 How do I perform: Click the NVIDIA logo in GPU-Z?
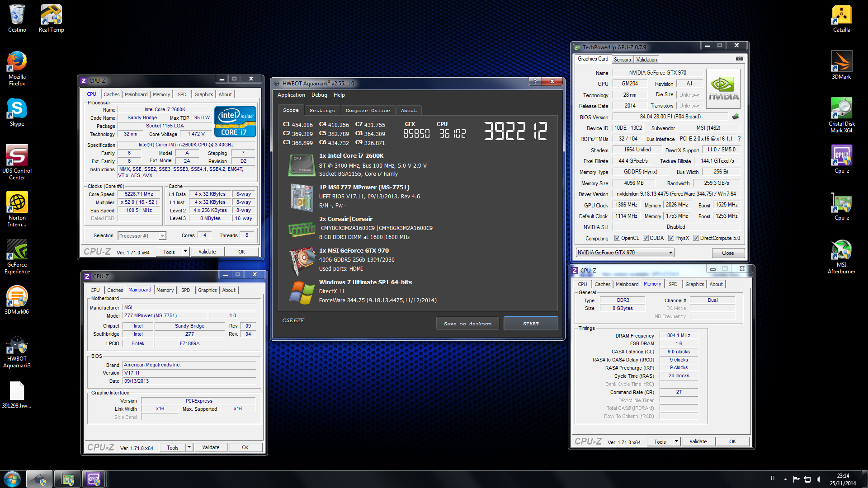pyautogui.click(x=723, y=89)
